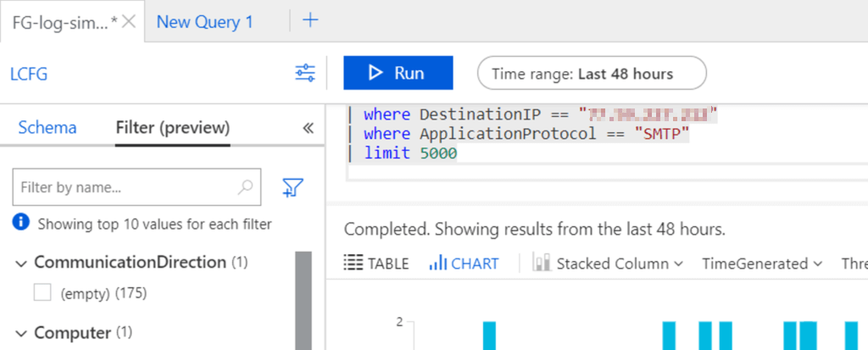Screen dimensions: 868x350
Task: Collapse the side panel with double chevron
Action: click(x=309, y=129)
